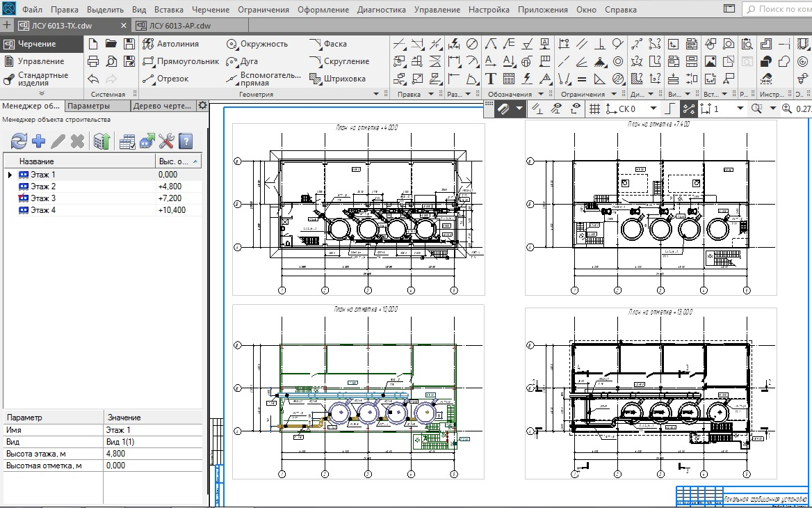The height and width of the screenshot is (508, 812).
Task: Open the Оформление menu
Action: click(323, 10)
